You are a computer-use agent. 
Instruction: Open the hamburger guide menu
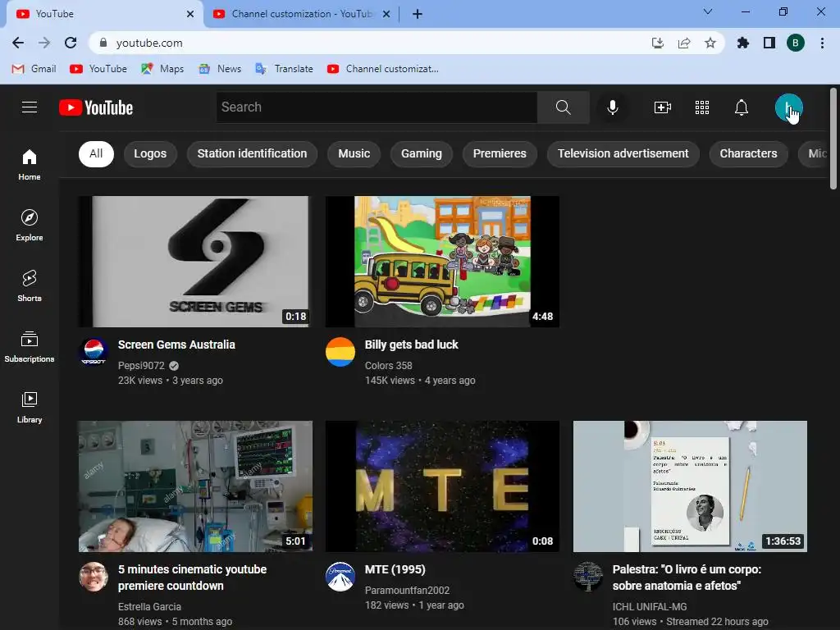[30, 107]
